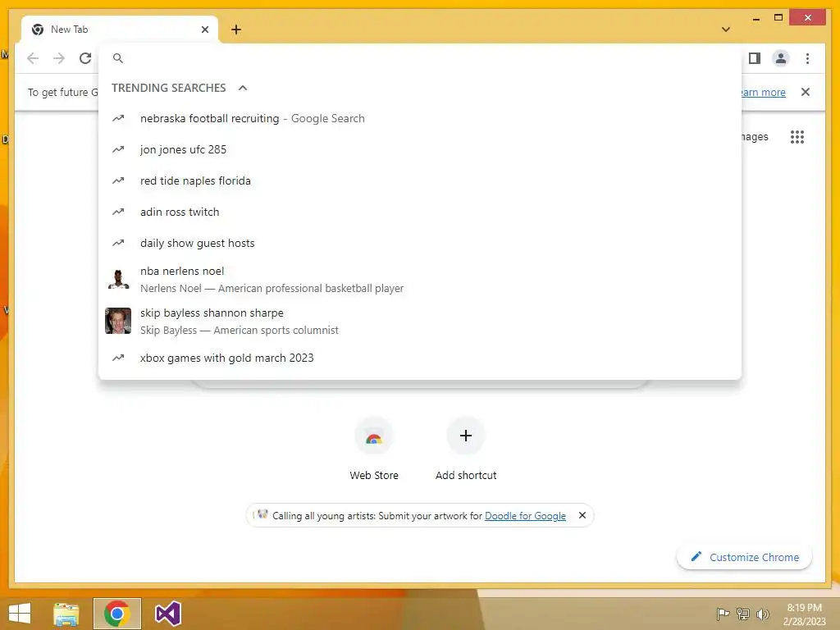Reload the page with the refresh icon
The height and width of the screenshot is (630, 840).
(85, 58)
